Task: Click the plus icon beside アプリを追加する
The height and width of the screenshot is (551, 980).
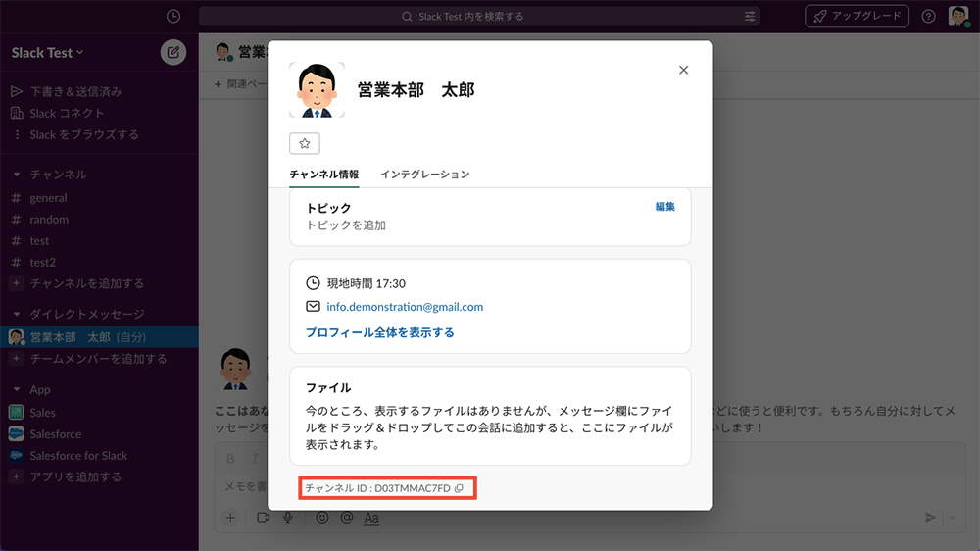Action: 17,476
